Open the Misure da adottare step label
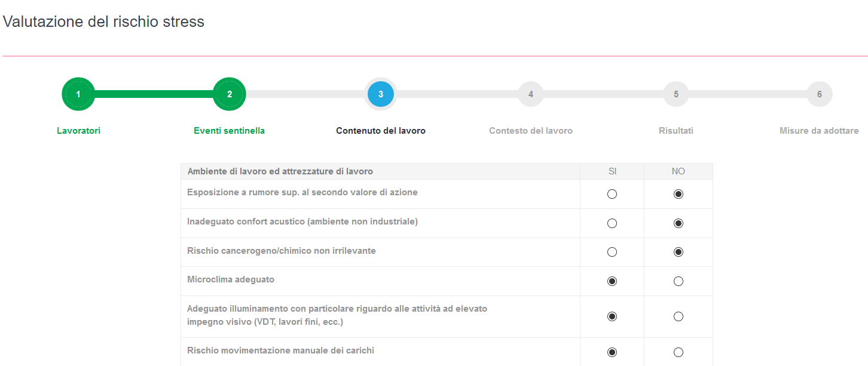 (x=819, y=131)
